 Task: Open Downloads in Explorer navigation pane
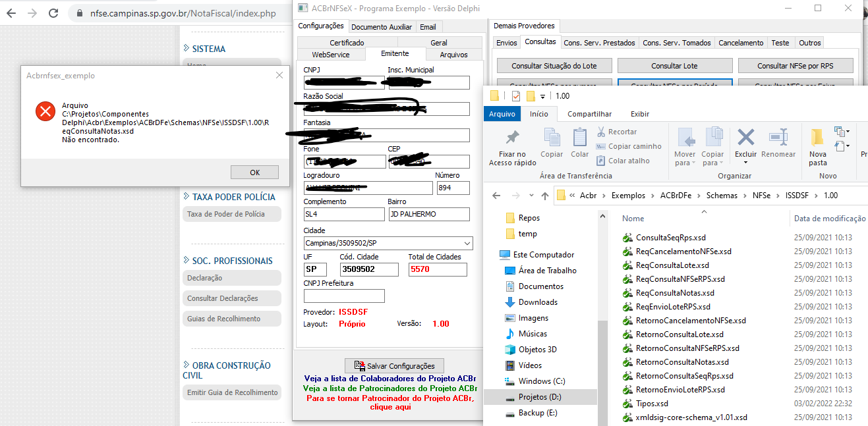538,302
